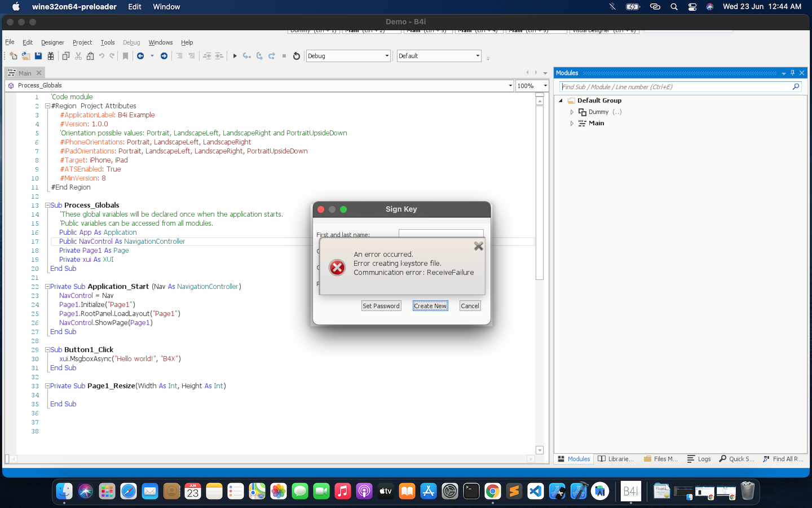Open Spotlight search in the macOS menu bar
Screen dimensions: 812x508
(674, 7)
